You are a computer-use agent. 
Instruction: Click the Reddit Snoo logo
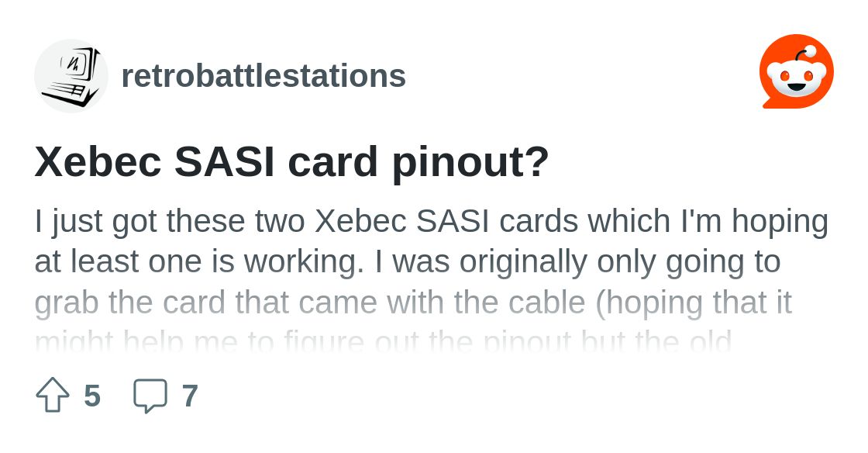point(796,71)
